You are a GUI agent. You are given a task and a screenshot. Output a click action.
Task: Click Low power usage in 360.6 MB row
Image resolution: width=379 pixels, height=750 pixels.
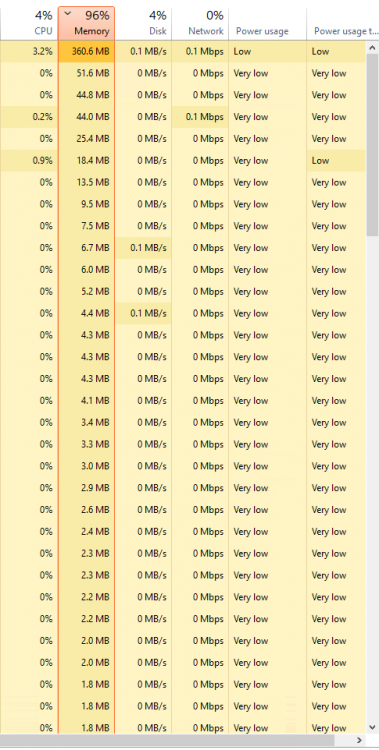[242, 52]
